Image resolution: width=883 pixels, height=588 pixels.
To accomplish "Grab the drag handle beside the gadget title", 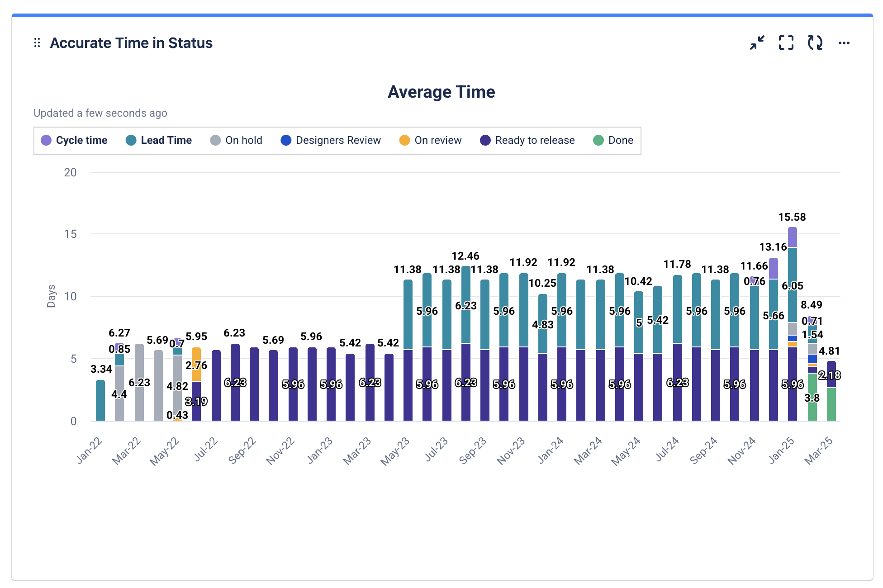I will point(37,43).
